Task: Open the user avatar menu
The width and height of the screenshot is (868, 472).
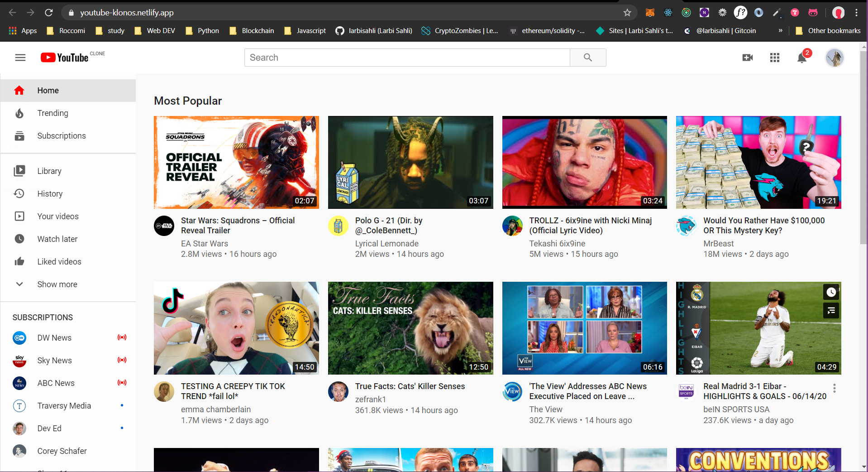Action: pos(835,58)
